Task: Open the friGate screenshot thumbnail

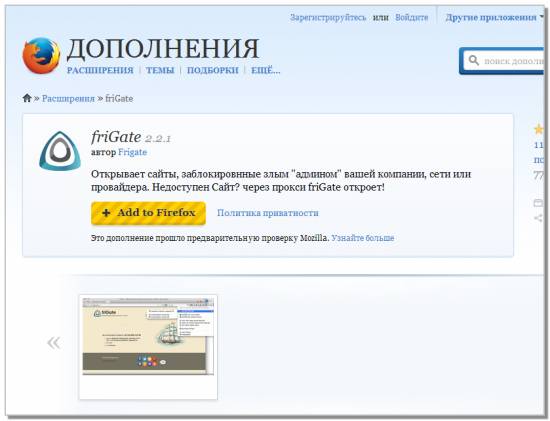Action: pos(148,347)
